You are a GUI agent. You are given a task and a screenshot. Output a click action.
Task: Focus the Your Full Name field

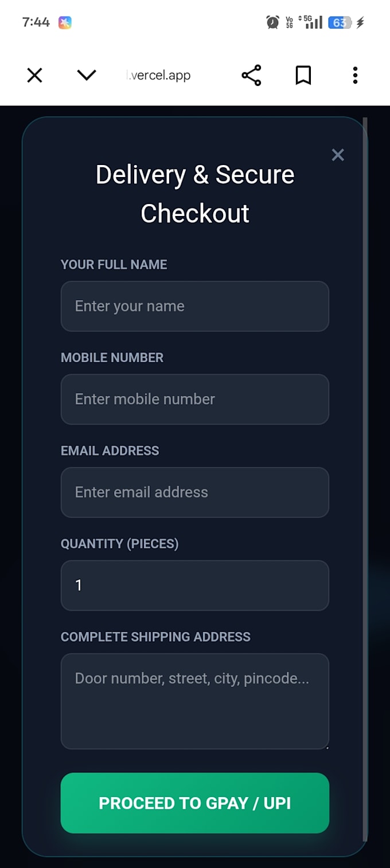pos(195,306)
